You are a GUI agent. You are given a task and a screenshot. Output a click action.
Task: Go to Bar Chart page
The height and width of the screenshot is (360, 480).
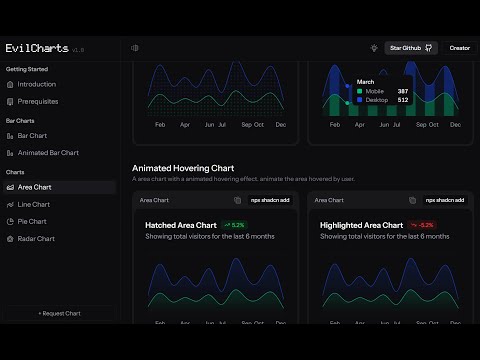point(32,136)
